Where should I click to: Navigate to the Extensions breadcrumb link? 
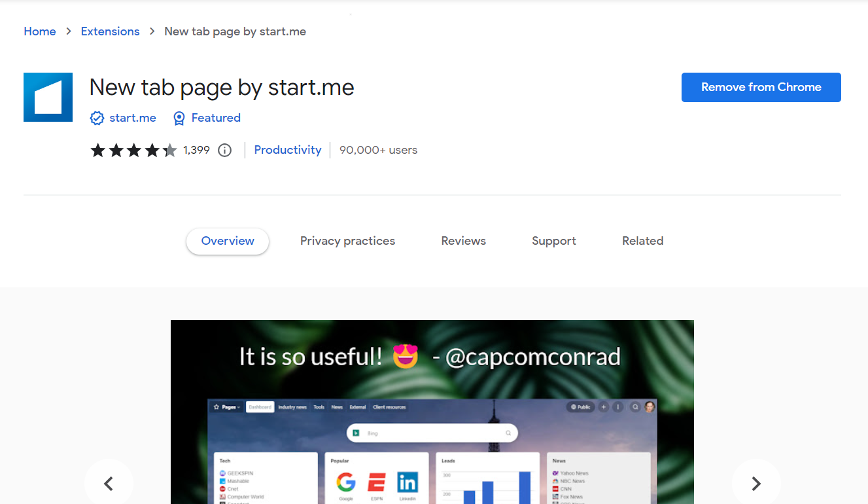[110, 31]
